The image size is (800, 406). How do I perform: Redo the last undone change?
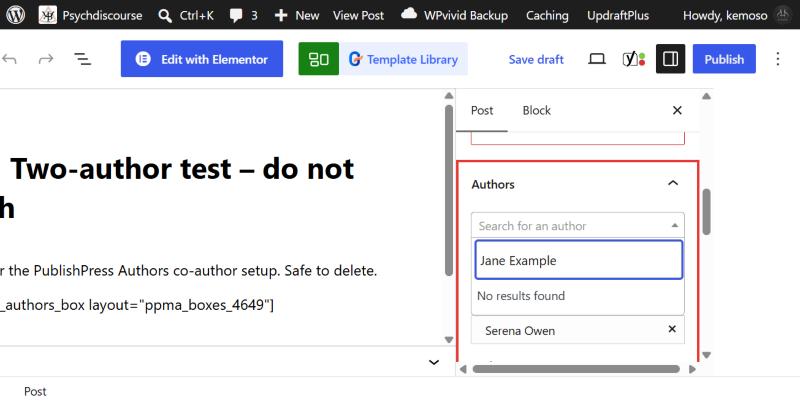tap(46, 59)
